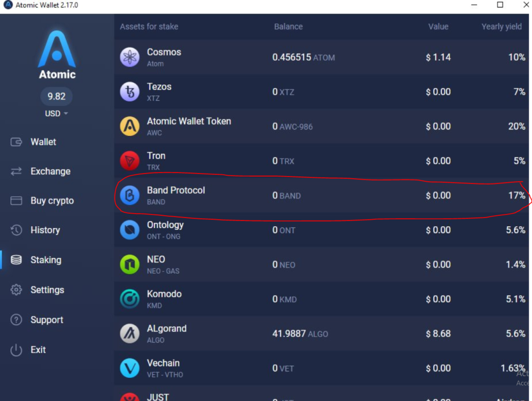Viewport: 532px width, 401px height.
Task: Open the History clock icon
Action: [16, 230]
